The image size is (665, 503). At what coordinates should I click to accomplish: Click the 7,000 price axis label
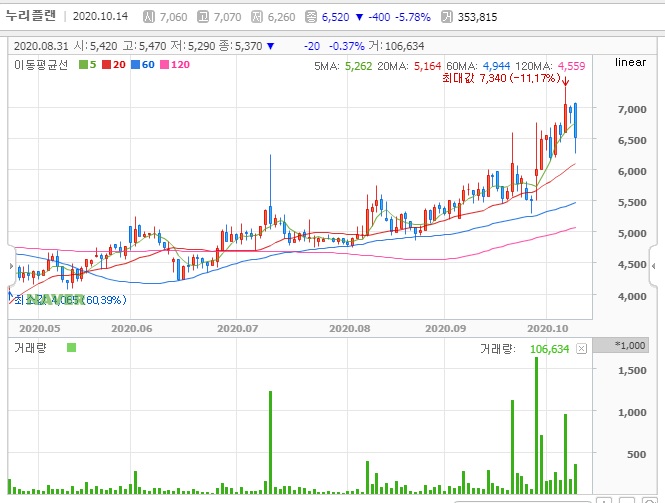click(x=632, y=109)
